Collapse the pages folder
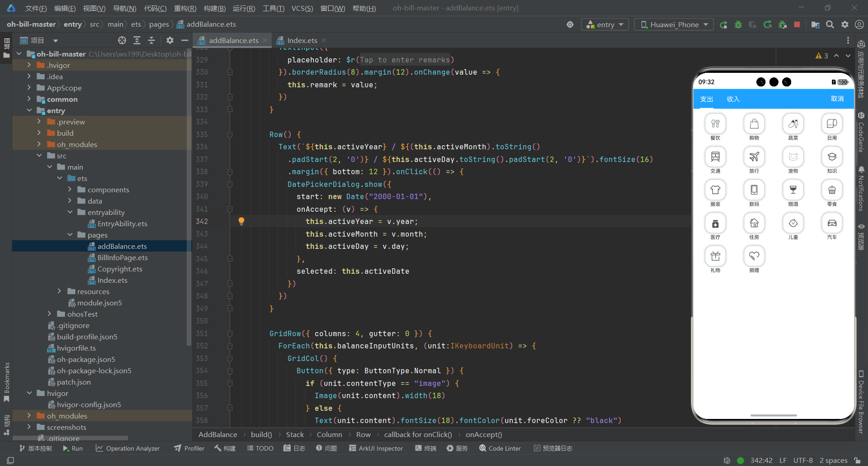Screen dimensions: 868x466 pyautogui.click(x=70, y=235)
